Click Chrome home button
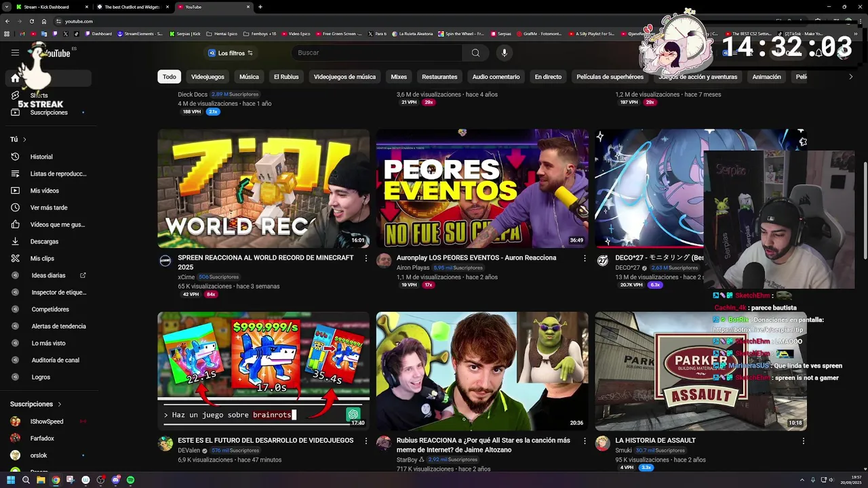Viewport: 868px width, 488px height. [44, 21]
